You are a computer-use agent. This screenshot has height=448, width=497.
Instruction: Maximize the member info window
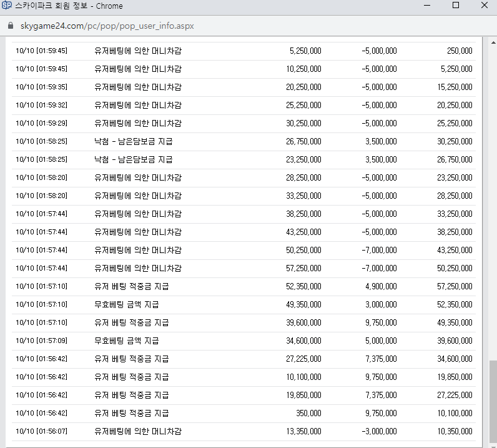coord(456,6)
